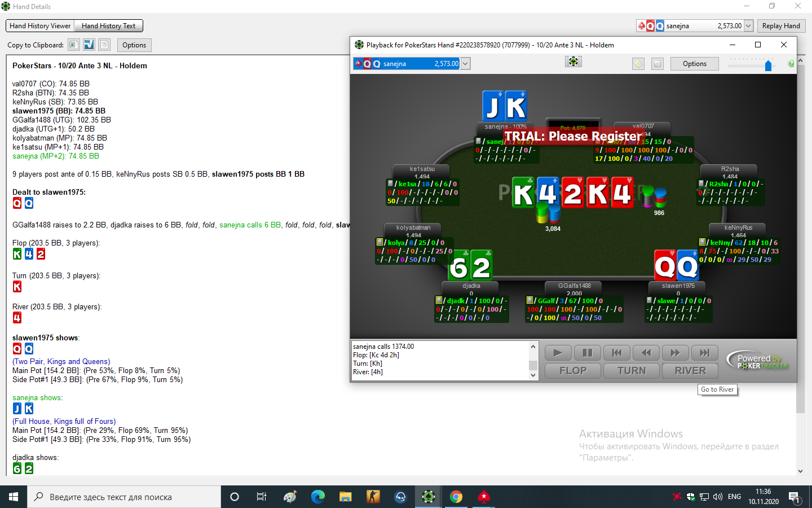Go to the FLOP street

coord(573,371)
